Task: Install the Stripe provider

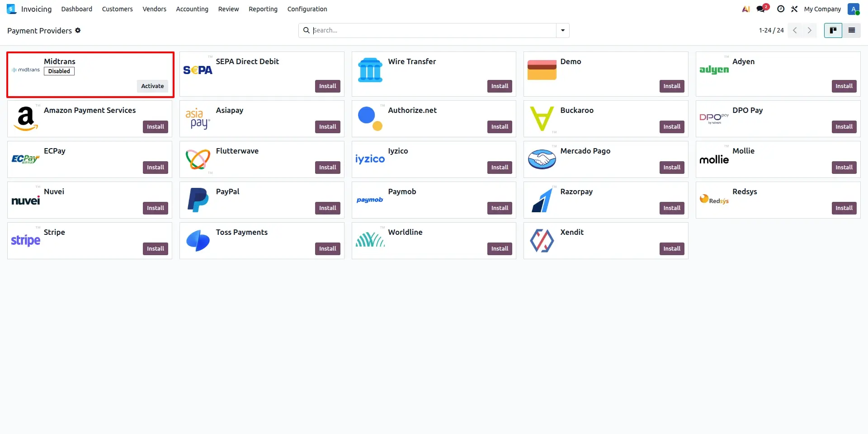Action: pos(156,249)
